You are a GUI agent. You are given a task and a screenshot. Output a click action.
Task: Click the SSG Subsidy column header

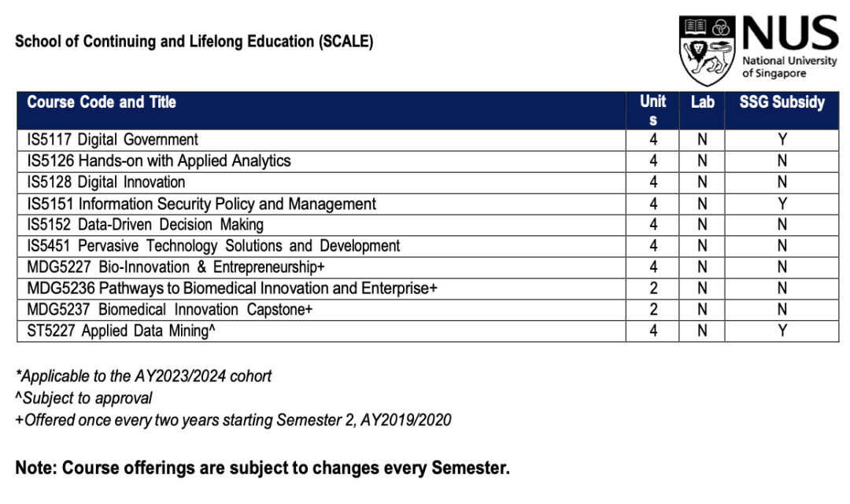click(782, 102)
